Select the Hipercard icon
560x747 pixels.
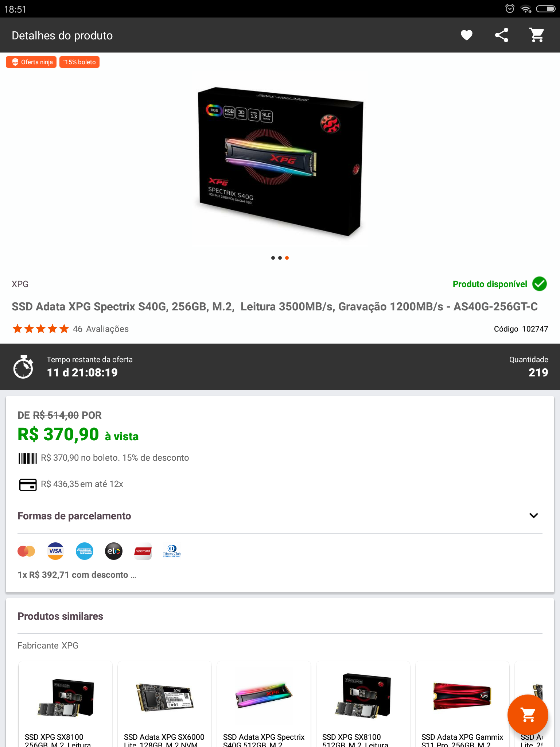[x=143, y=551]
